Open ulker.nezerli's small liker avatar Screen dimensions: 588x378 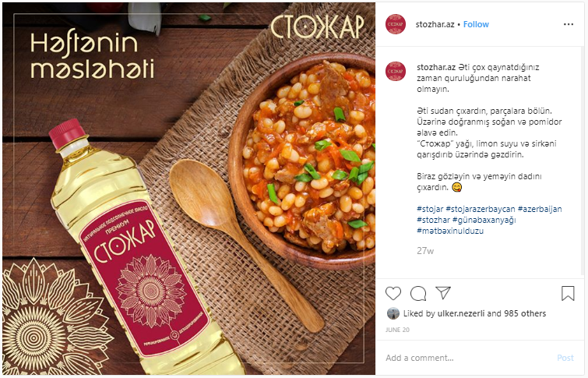(393, 313)
